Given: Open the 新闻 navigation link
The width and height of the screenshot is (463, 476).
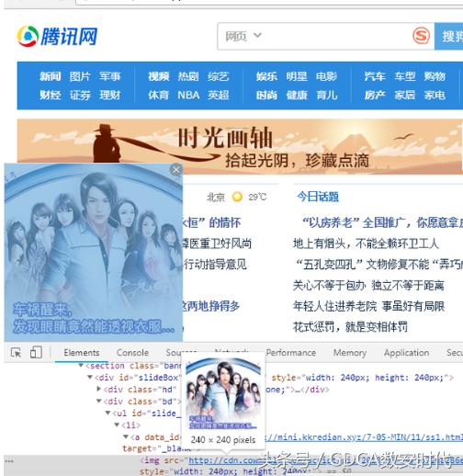Looking at the screenshot, I should point(51,76).
